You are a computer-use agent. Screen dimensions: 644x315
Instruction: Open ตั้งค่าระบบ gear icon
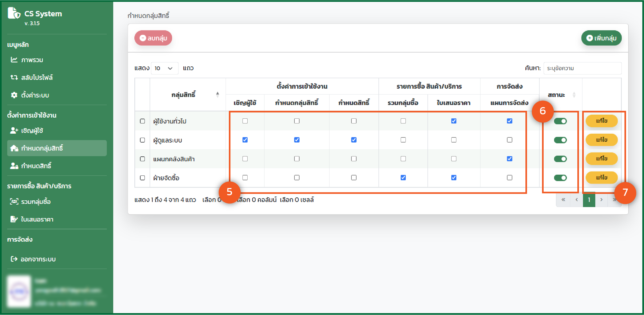(x=14, y=95)
